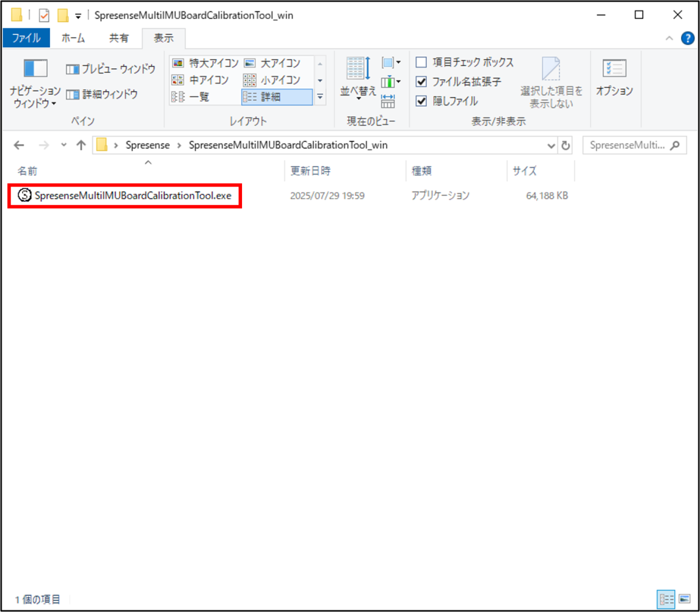
Task: Toggle the Preview pane
Action: coord(111,69)
